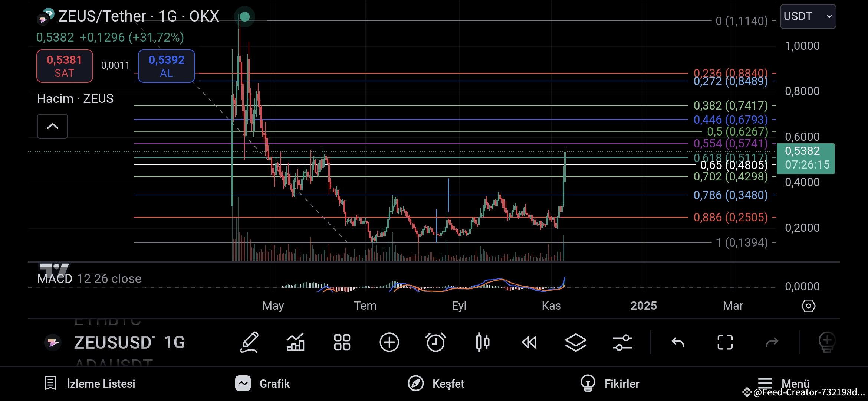
Task: Change the chart type via the candlestick icon
Action: (x=483, y=342)
